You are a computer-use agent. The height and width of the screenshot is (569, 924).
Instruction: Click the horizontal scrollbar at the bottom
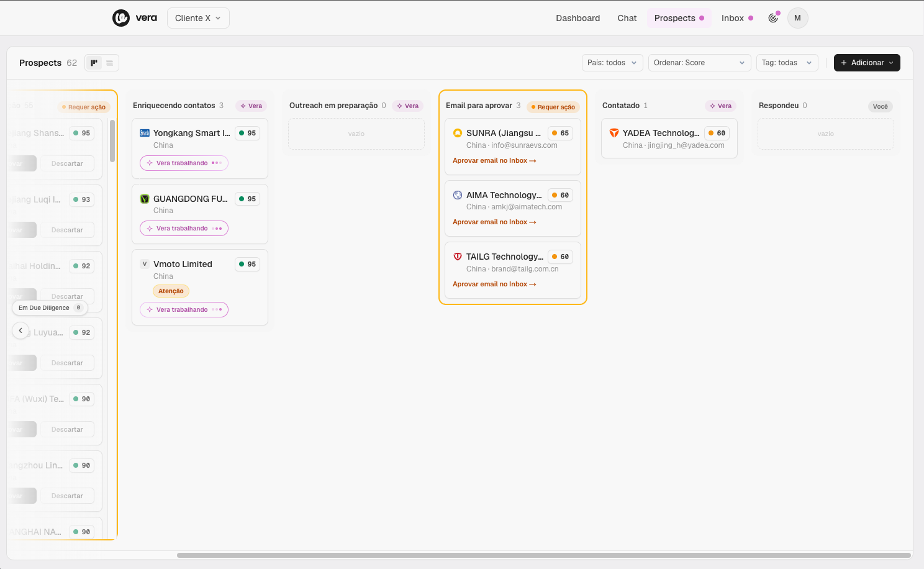[x=543, y=555]
